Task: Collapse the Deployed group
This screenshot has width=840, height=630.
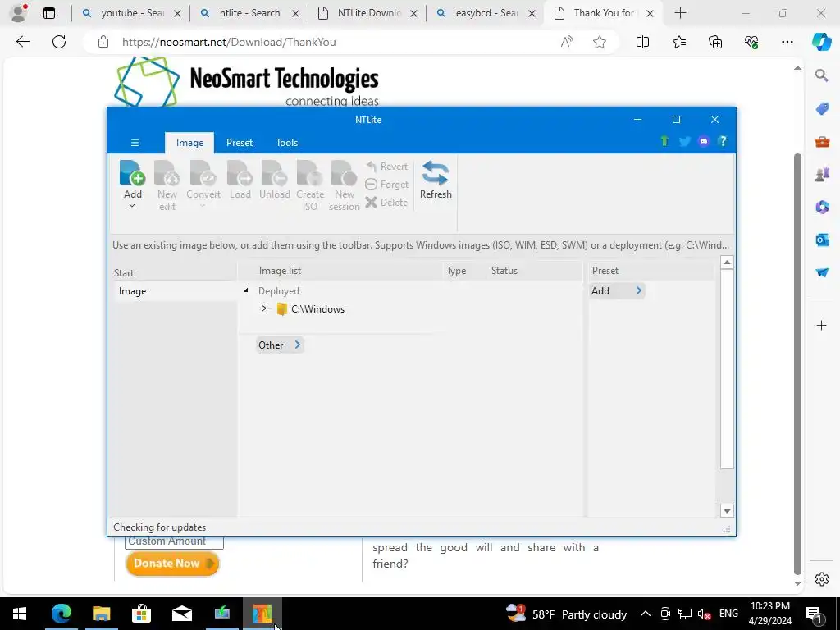Action: (245, 291)
